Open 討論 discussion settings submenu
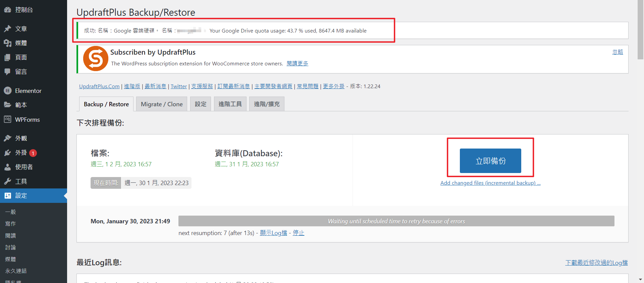The image size is (644, 283). tap(11, 247)
